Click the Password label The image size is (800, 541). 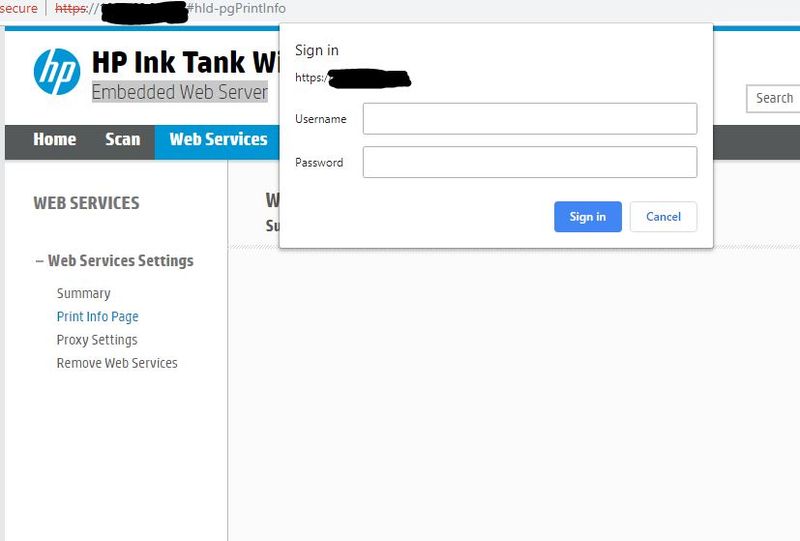click(x=319, y=163)
